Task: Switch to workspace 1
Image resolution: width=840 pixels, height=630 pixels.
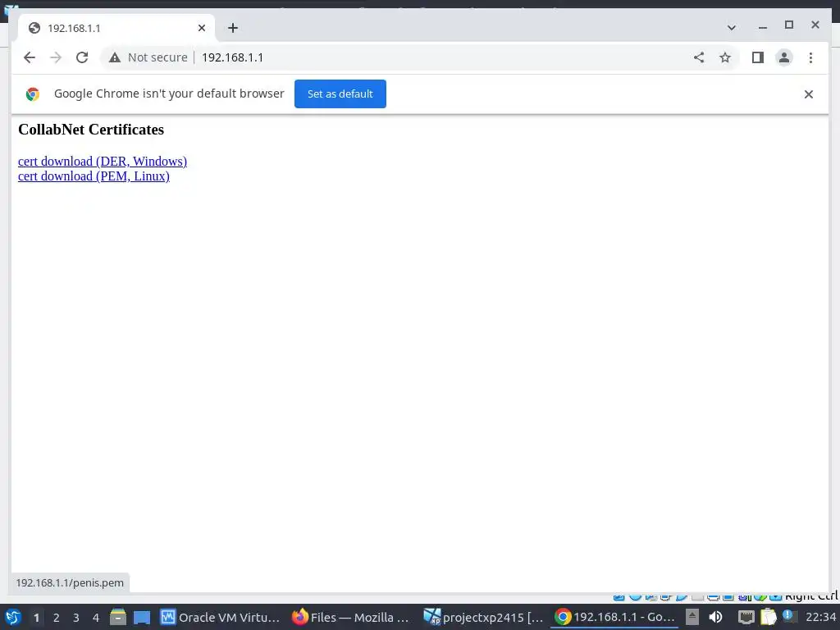Action: (x=36, y=618)
